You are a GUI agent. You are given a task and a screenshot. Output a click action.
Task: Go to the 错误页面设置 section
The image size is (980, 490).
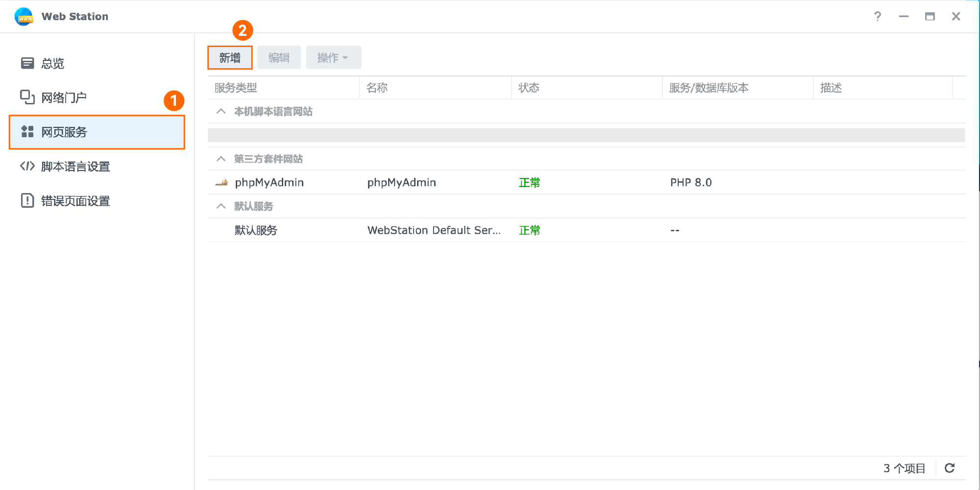point(75,201)
